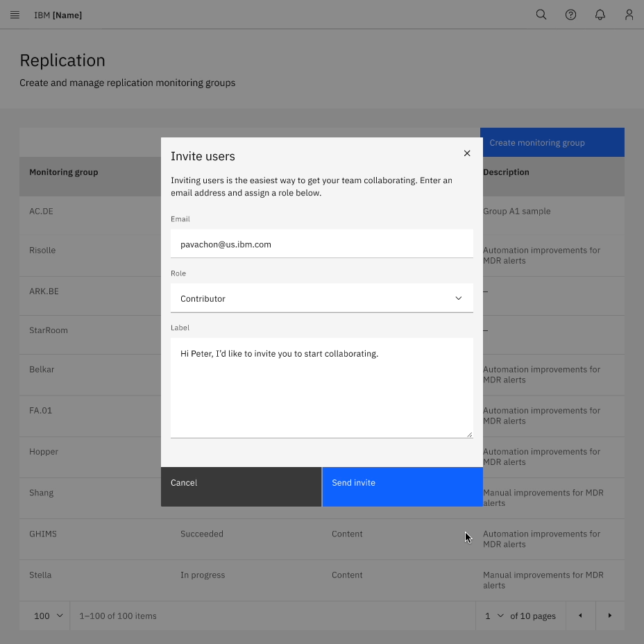Click the IBM logo text in the header
This screenshot has width=644, height=644.
[x=58, y=14]
